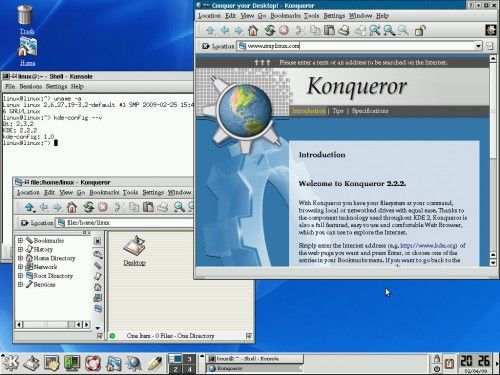Click Security padlock icon in web Konqueror
The image size is (500, 375).
point(420,31)
